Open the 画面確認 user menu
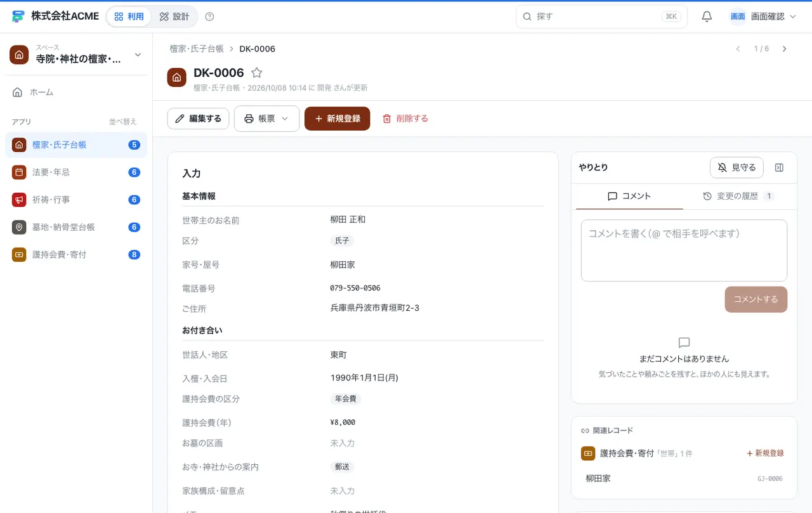 [x=763, y=16]
